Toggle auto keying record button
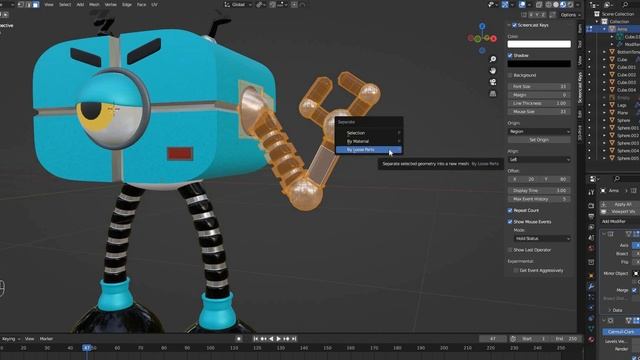 [x=239, y=339]
